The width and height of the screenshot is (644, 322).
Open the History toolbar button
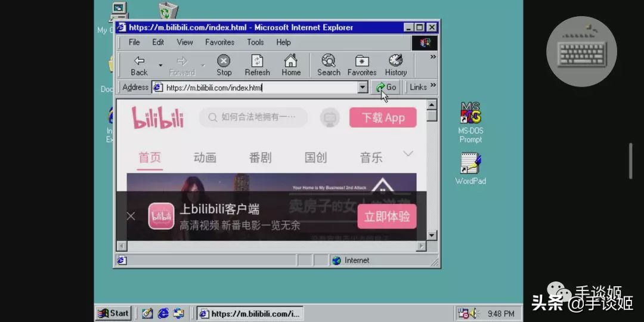(395, 65)
